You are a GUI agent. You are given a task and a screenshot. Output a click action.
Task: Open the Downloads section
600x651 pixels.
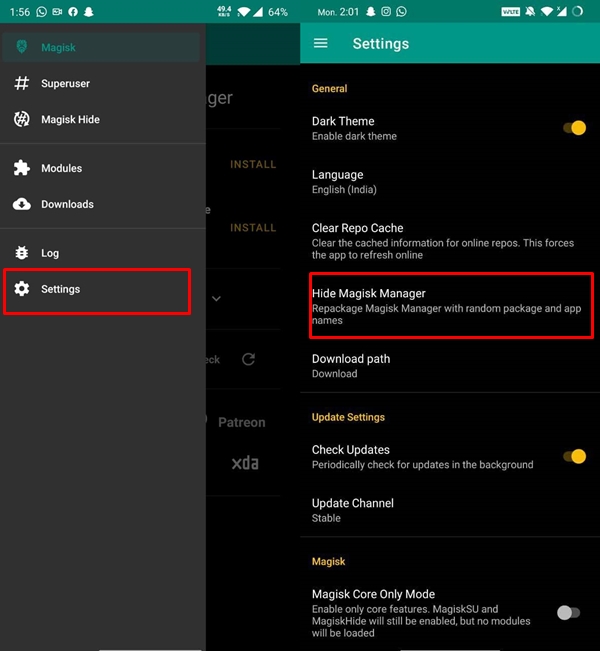point(103,204)
